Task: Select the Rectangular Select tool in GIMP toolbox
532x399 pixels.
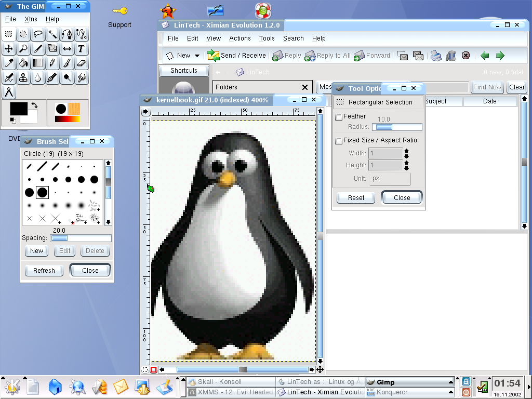Action: click(x=8, y=34)
